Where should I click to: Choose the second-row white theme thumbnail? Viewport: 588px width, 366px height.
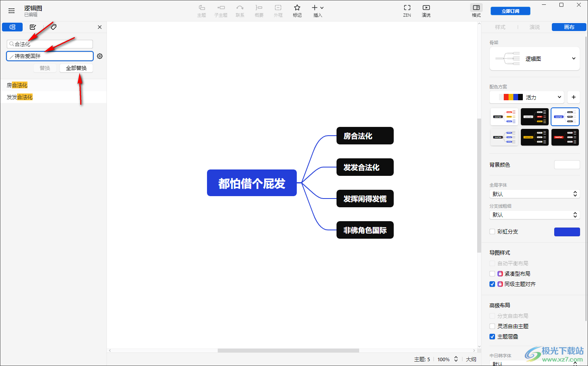coord(504,137)
